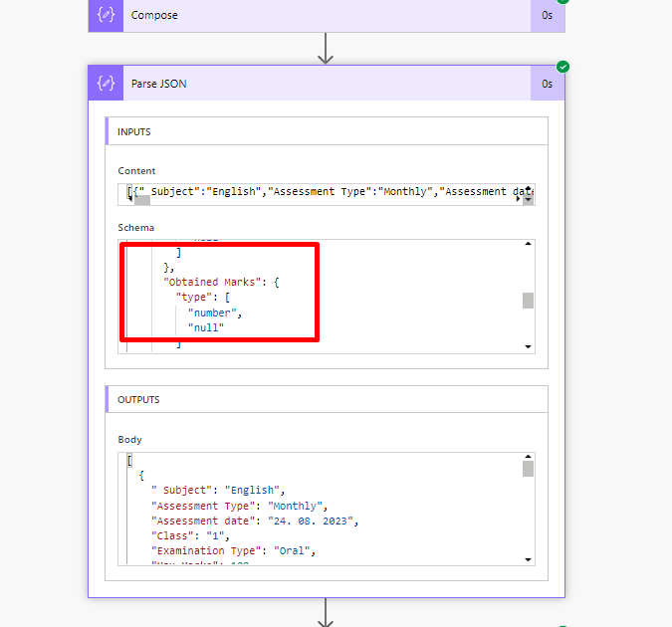Click the arrow connector below Parse JSON
This screenshot has width=672, height=627.
point(326,612)
